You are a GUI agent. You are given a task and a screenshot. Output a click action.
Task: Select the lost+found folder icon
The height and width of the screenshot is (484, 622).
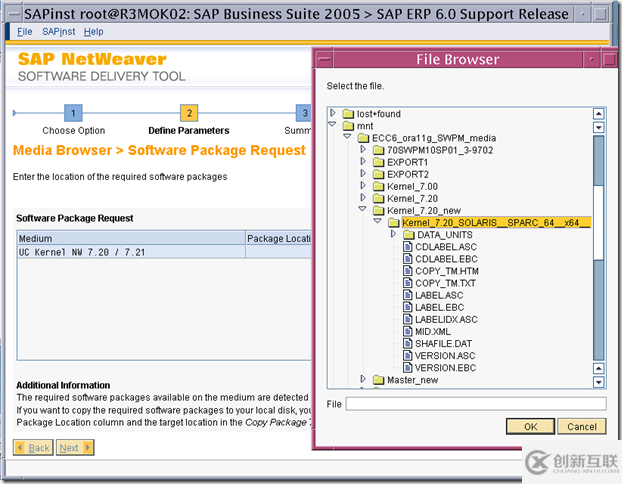click(x=348, y=114)
